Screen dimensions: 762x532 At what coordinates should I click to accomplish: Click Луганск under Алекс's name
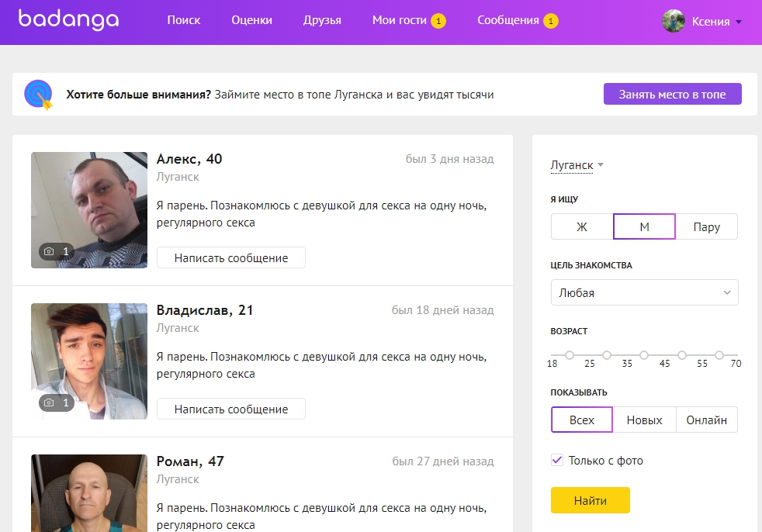pyautogui.click(x=178, y=177)
